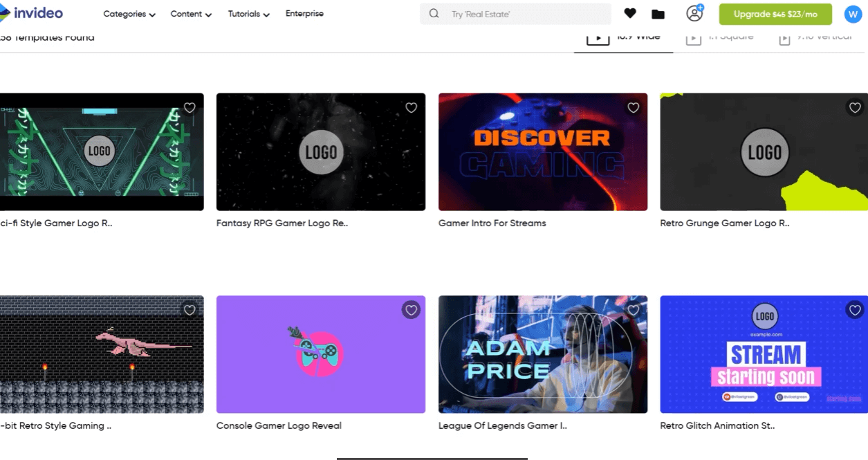
Task: Click the 'Fantasy RPG Gamer Logo Re..' title
Action: click(282, 223)
